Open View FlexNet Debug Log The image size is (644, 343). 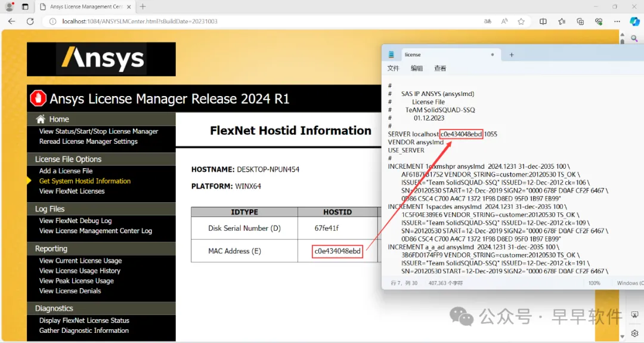click(75, 221)
